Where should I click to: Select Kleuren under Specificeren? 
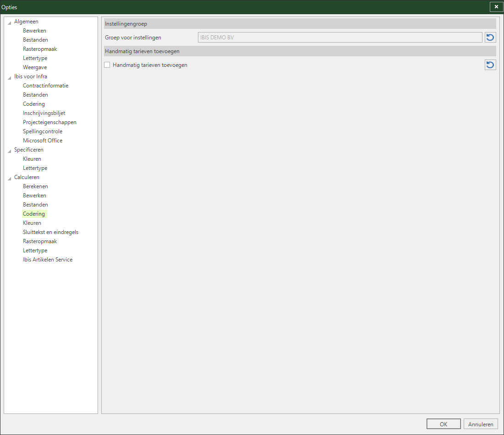point(32,159)
